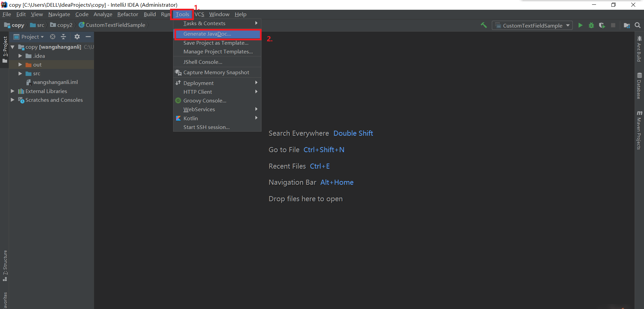
Task: Choose Manage Project Templates...
Action: [217, 52]
